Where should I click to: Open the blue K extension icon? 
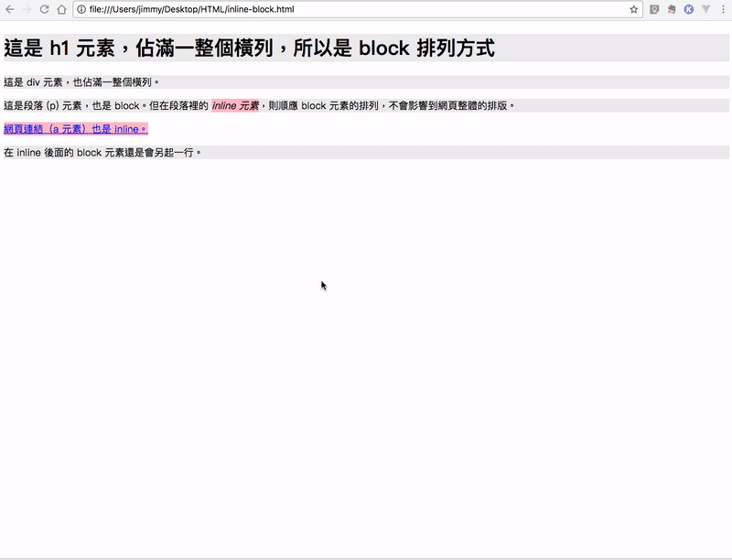tap(689, 9)
